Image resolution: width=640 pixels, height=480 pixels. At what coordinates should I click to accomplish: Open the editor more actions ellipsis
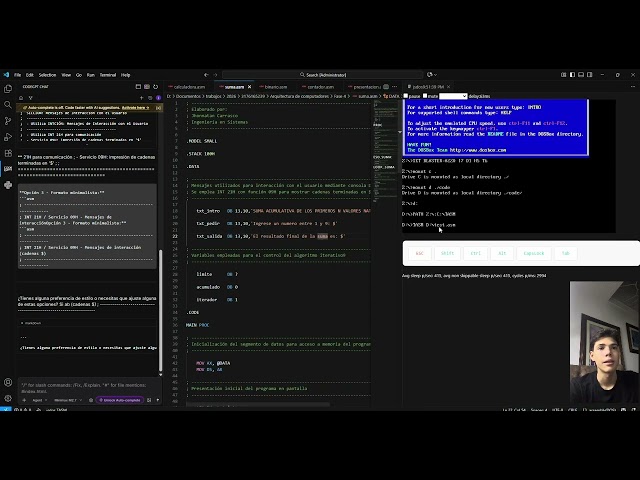click(394, 87)
